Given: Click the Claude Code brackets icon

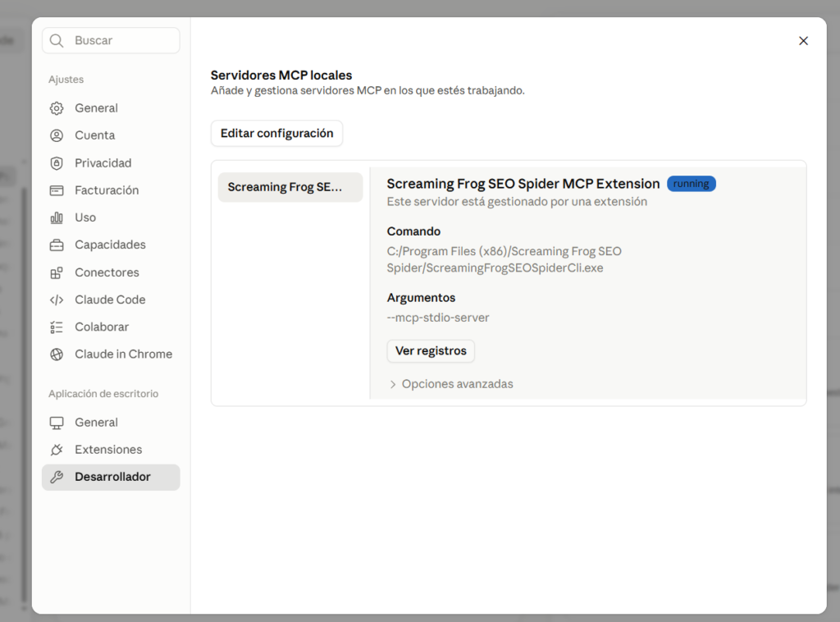Looking at the screenshot, I should [x=57, y=300].
